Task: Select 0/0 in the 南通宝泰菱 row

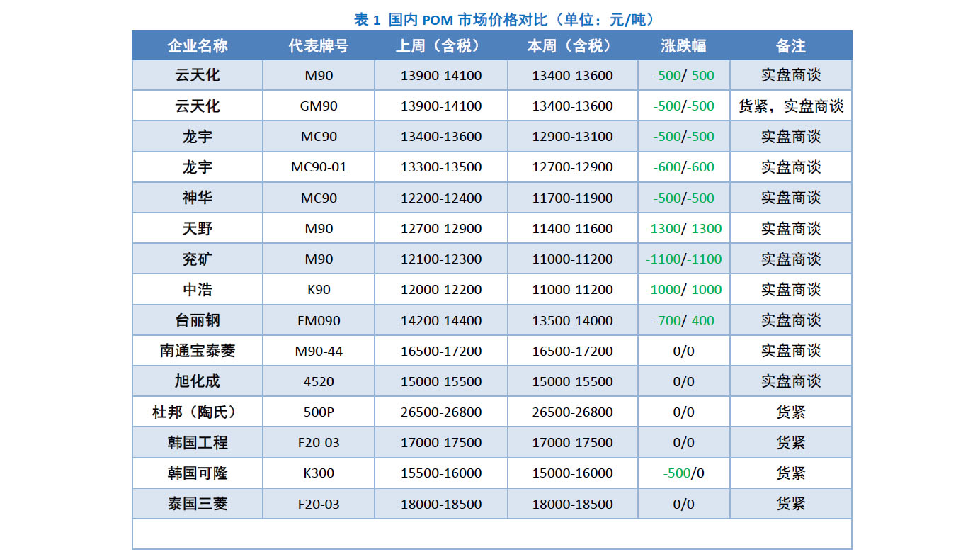Action: click(683, 351)
